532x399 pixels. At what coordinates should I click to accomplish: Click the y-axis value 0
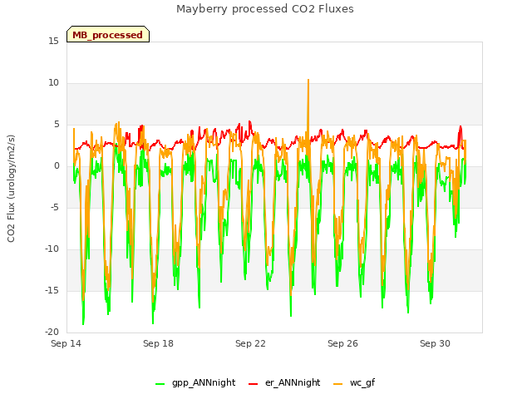pyautogui.click(x=57, y=165)
